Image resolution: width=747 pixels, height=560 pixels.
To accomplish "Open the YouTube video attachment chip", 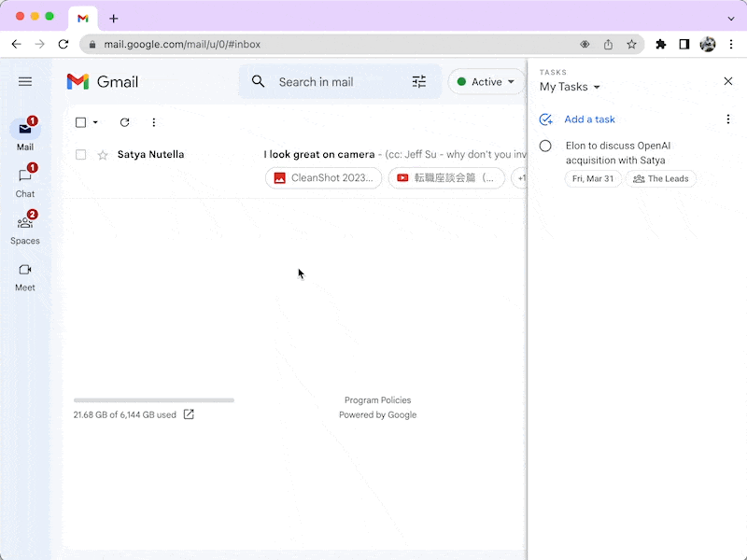I will click(446, 178).
